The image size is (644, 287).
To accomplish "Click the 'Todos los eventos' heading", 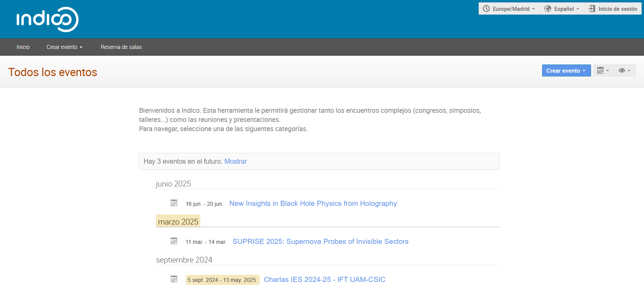I will [x=53, y=72].
